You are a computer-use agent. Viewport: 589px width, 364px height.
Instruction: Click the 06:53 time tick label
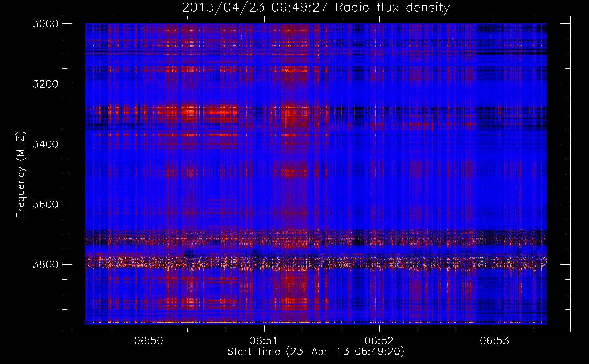[494, 341]
